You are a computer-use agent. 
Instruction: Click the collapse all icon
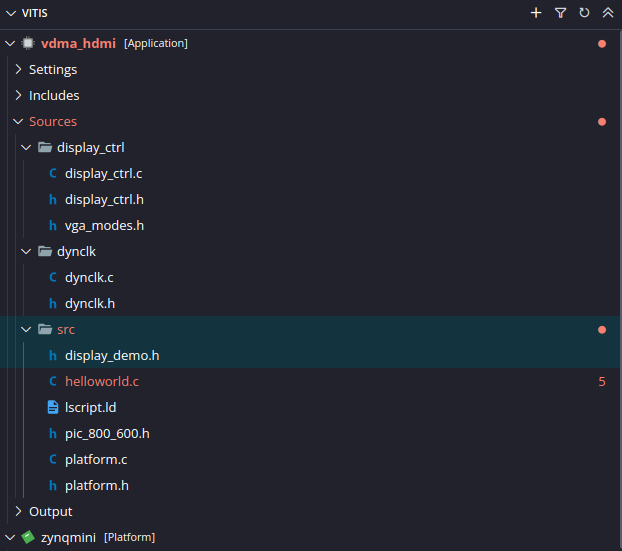607,13
